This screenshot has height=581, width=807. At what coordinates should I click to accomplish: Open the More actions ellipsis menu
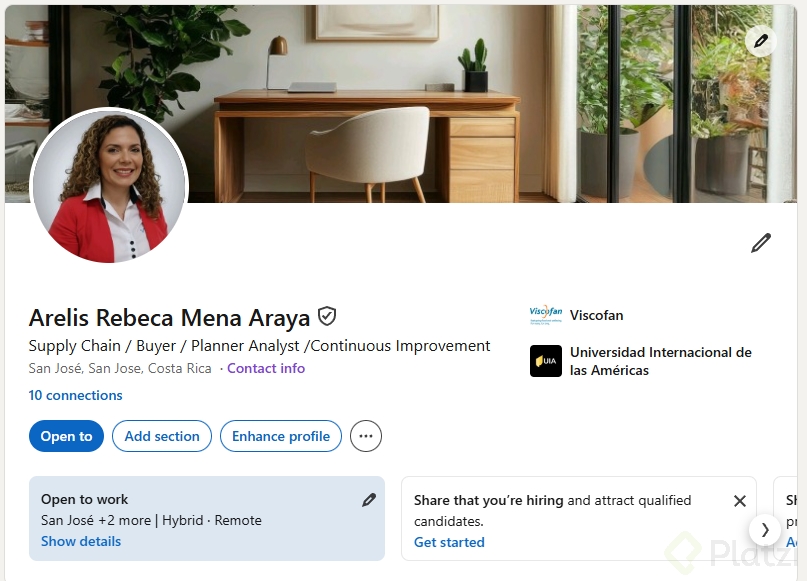(x=365, y=436)
